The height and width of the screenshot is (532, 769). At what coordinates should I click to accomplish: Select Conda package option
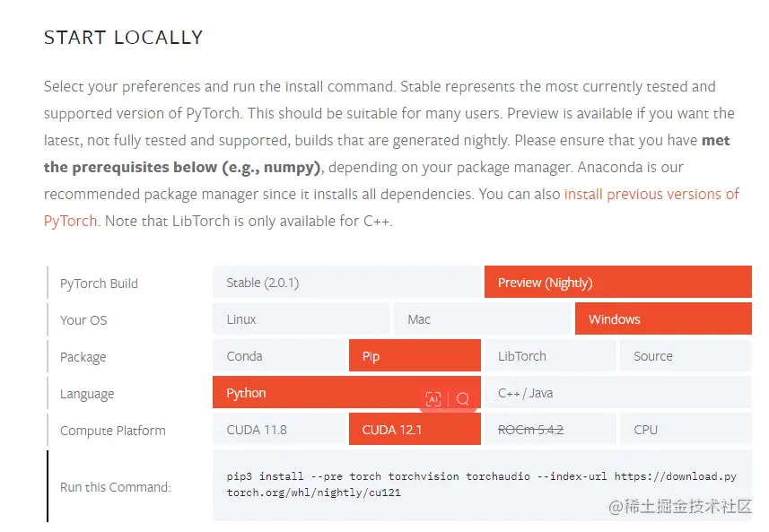280,356
